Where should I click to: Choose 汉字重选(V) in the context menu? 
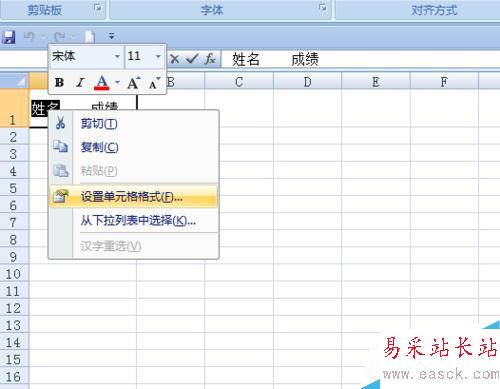tap(134, 246)
